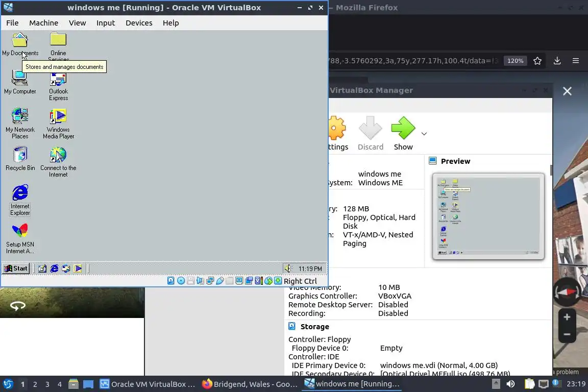Open Firefox downloads panel

[x=557, y=61]
